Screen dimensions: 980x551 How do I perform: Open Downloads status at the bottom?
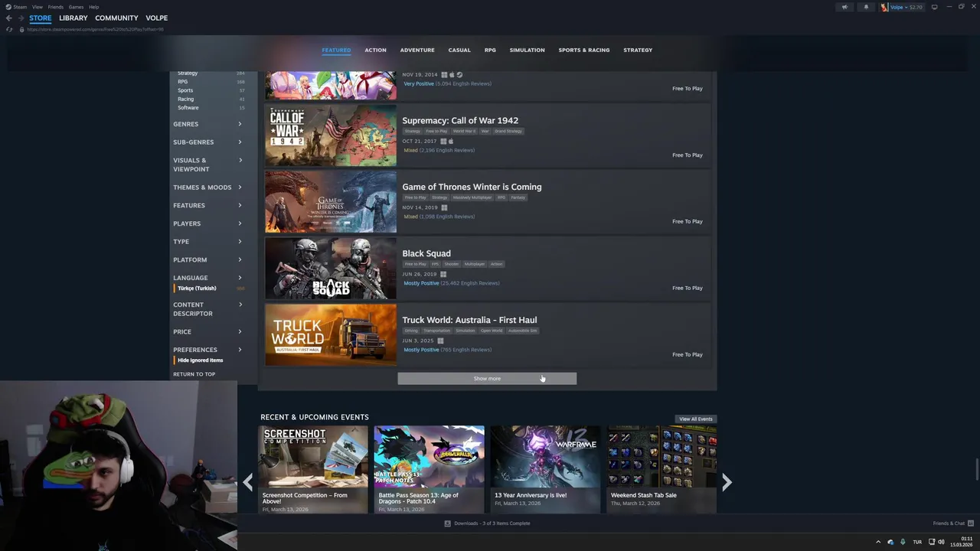(x=487, y=523)
